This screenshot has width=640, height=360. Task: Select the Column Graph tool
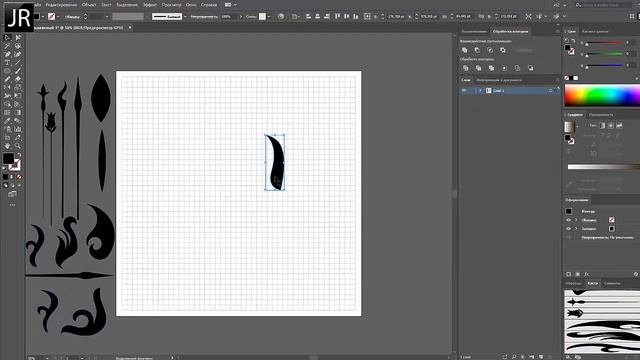[x=18, y=129]
